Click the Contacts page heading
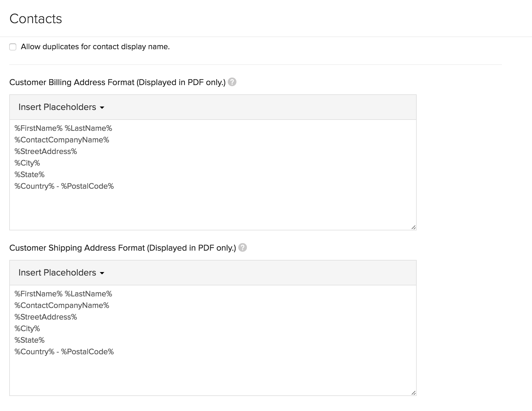The height and width of the screenshot is (411, 532). pos(36,19)
